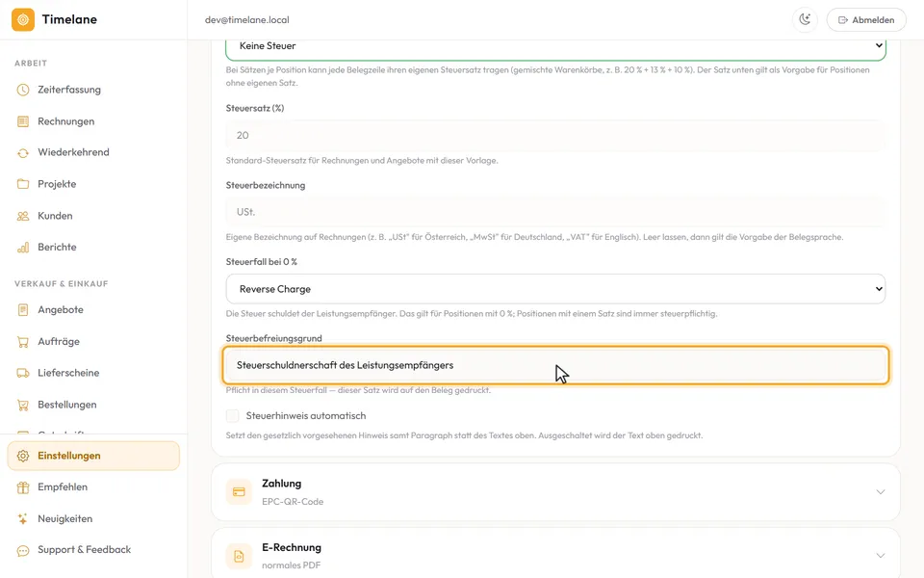Click the Rechnungen invoice icon

[x=23, y=121]
